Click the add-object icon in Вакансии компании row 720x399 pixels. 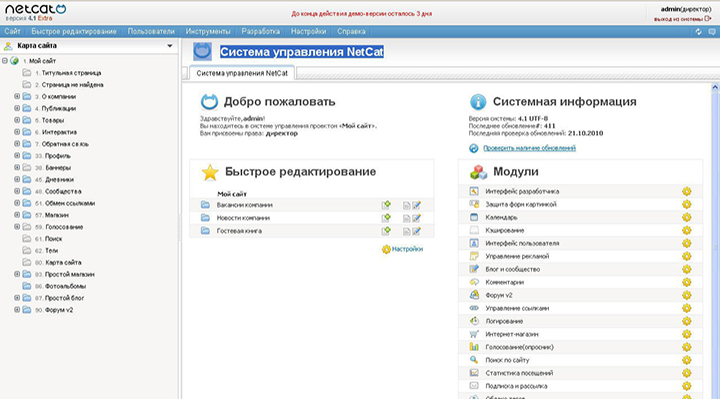click(x=386, y=205)
